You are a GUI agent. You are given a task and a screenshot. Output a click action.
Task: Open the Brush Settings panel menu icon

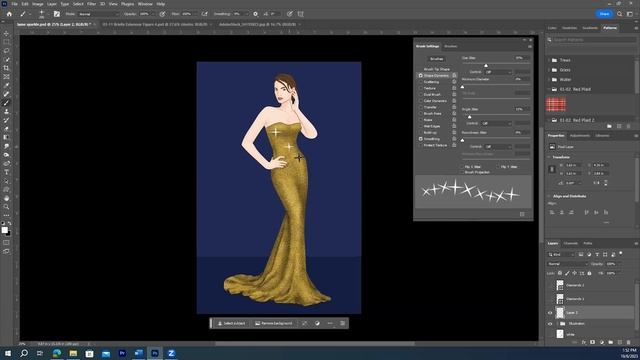click(529, 47)
